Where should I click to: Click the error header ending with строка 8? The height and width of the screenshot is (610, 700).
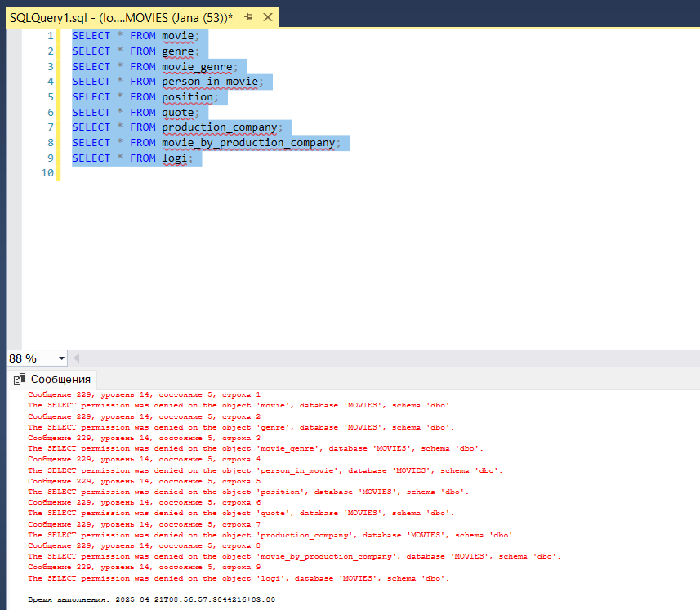coord(145,545)
